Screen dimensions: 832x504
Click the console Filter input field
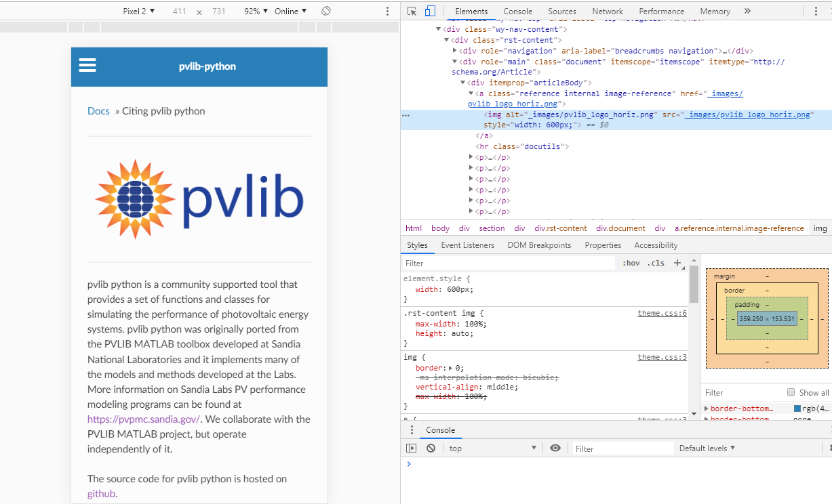pyautogui.click(x=622, y=448)
